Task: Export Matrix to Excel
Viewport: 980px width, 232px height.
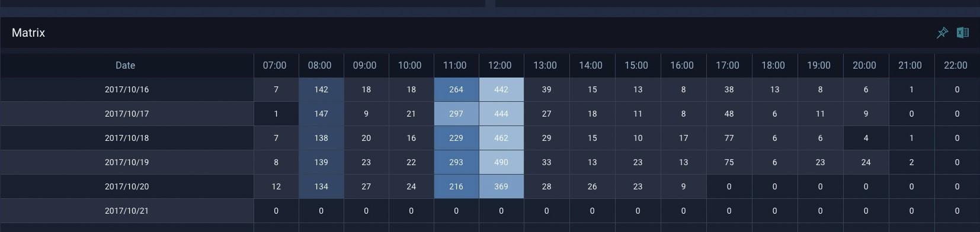Action: pos(963,33)
